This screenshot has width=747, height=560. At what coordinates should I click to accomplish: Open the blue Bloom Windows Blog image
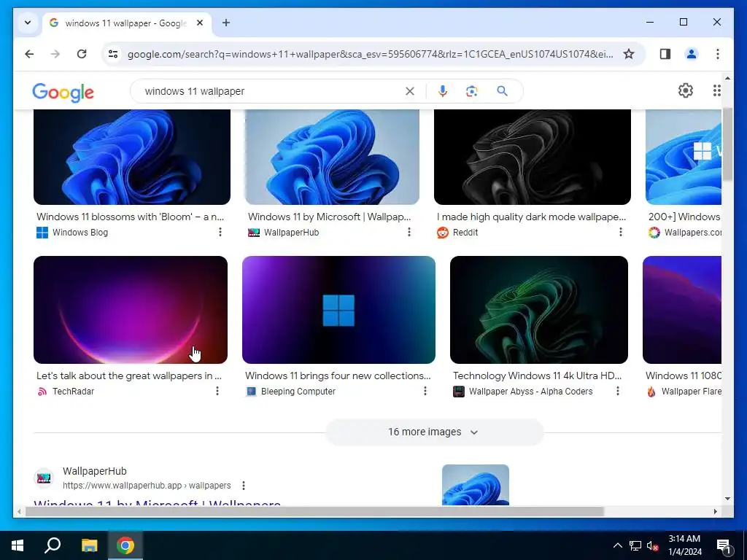[x=132, y=157]
